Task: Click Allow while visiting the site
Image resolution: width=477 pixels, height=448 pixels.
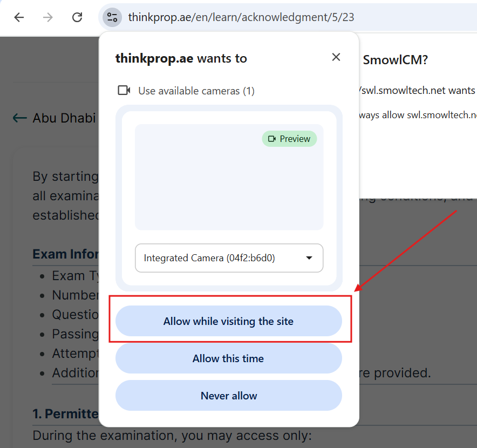Action: [x=229, y=321]
